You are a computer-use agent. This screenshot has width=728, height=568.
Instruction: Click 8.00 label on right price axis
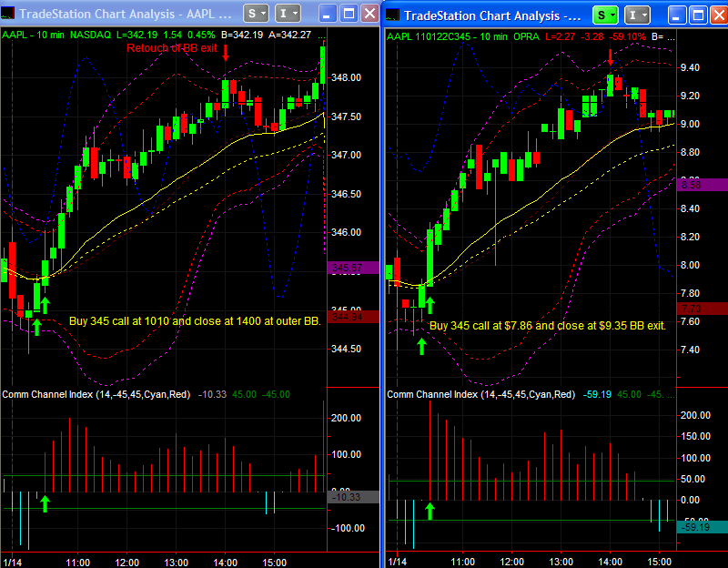(690, 265)
